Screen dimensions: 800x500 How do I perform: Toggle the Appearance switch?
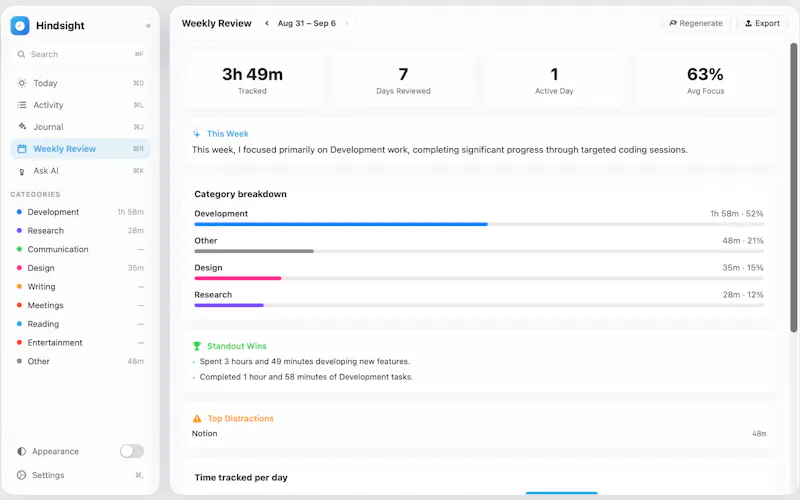tap(132, 451)
